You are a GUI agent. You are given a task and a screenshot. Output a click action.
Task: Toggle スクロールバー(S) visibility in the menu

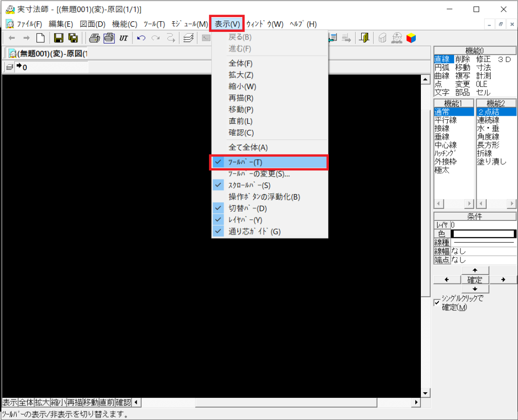(x=269, y=185)
